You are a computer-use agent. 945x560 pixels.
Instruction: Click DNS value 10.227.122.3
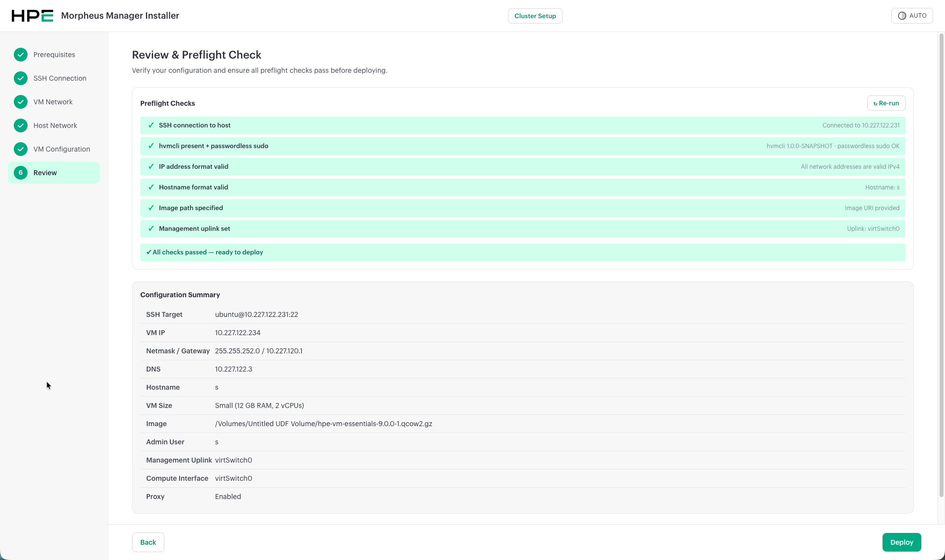pos(233,369)
